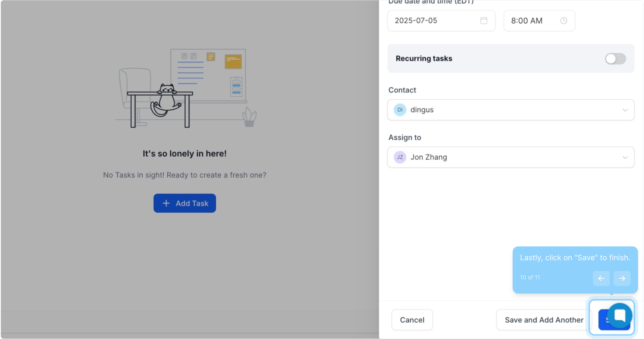Click the JZ avatar for Jon Zhang

[x=400, y=157]
